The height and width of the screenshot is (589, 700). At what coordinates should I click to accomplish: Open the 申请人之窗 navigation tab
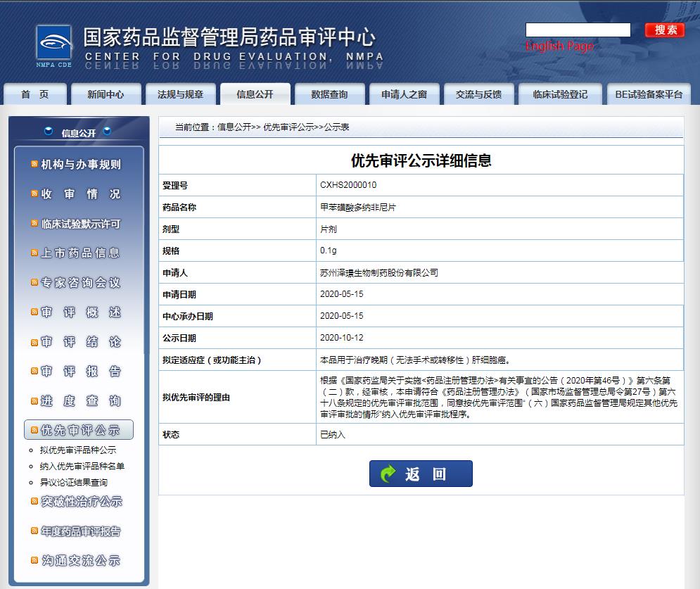[x=404, y=94]
